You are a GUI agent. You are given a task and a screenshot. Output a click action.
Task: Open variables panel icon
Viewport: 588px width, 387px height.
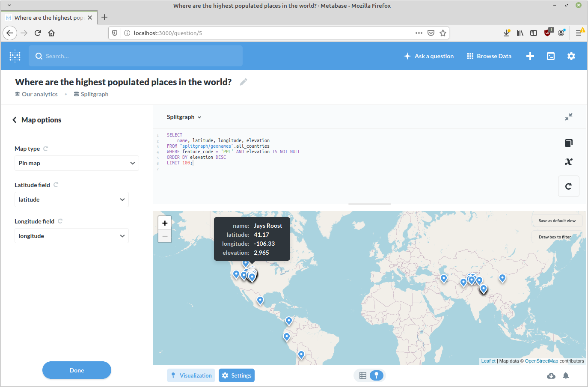[x=569, y=161]
